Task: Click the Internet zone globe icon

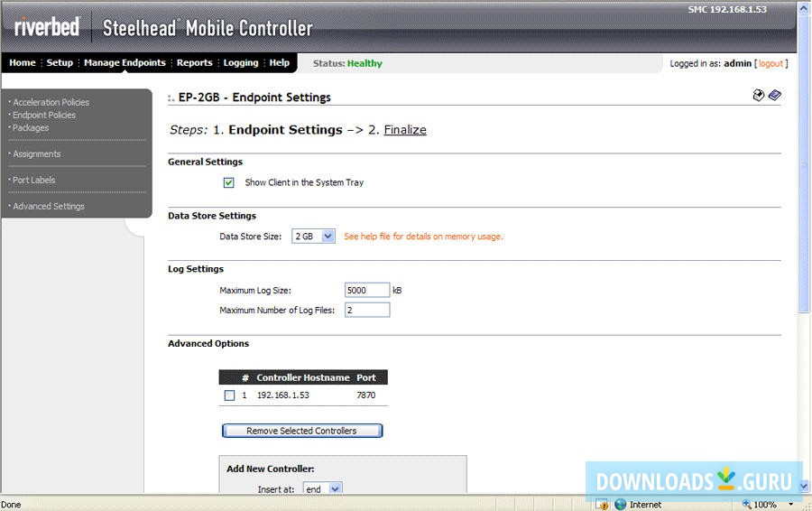Action: (620, 505)
